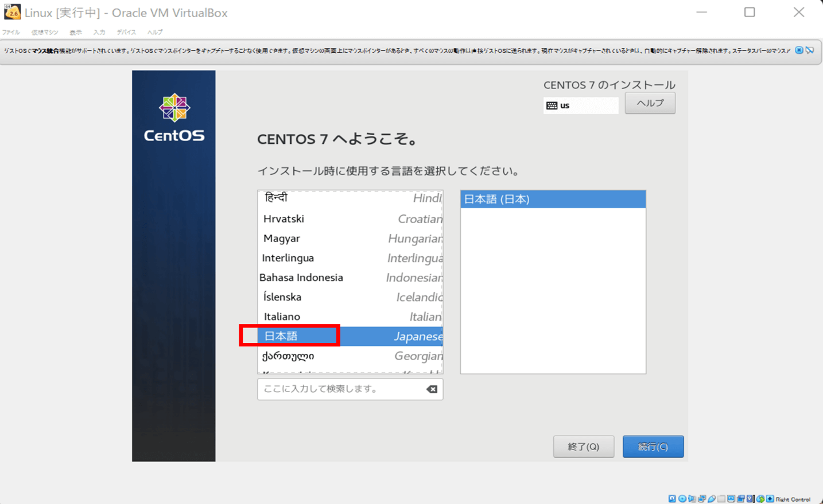Click the VirtualBox app icon in title bar

pos(11,12)
